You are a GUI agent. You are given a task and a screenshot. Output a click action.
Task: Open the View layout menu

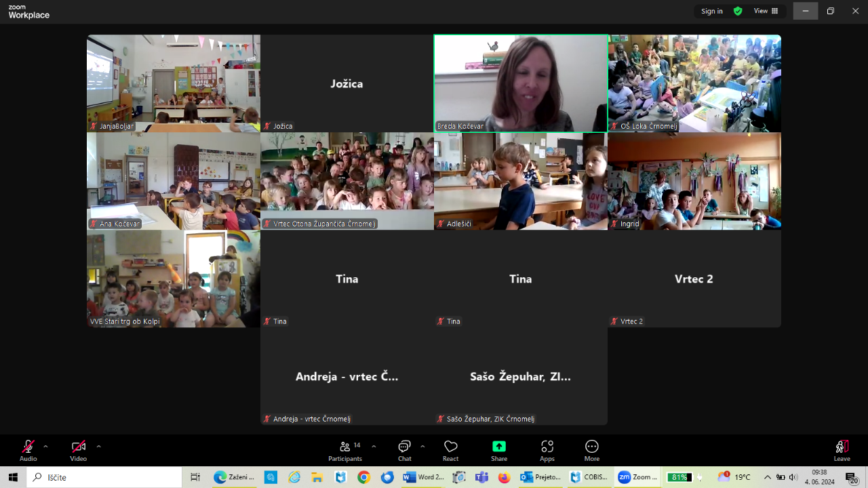766,11
